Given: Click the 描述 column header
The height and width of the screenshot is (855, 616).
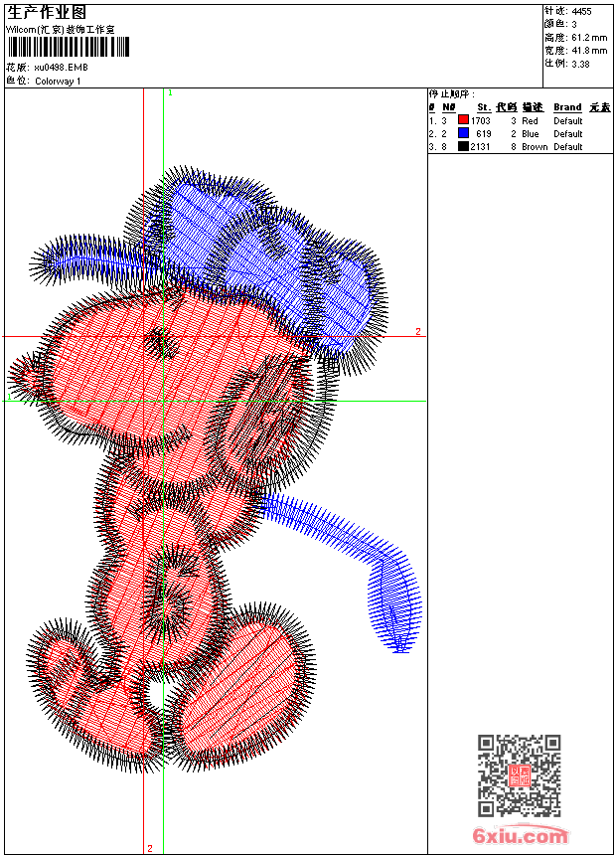Looking at the screenshot, I should click(533, 107).
